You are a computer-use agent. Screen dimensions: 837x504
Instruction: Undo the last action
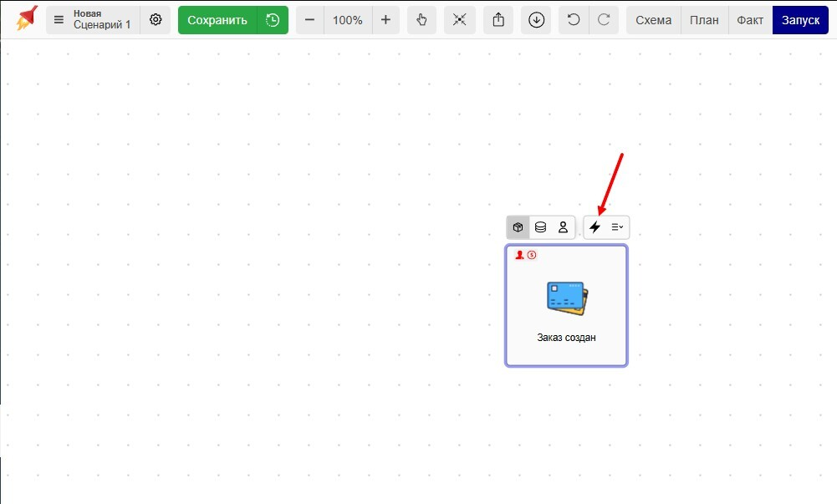pyautogui.click(x=574, y=20)
